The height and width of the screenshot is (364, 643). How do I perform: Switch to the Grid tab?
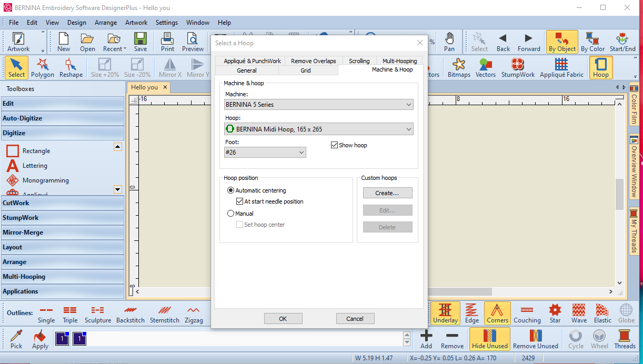click(x=306, y=70)
